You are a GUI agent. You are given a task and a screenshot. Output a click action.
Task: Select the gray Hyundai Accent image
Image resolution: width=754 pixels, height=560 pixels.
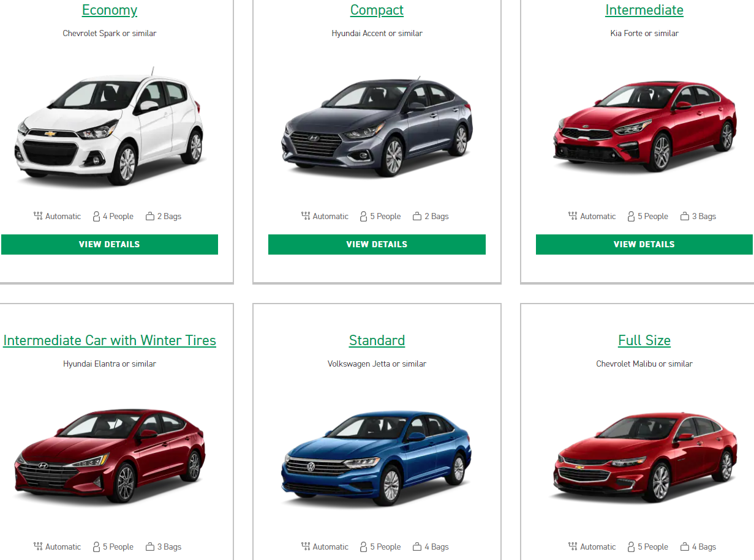coord(377,127)
